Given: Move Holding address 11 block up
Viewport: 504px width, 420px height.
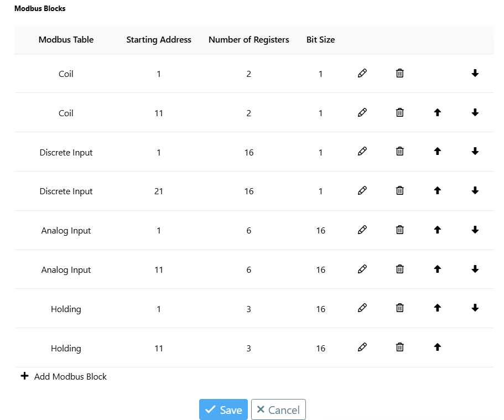Looking at the screenshot, I should click(x=438, y=348).
